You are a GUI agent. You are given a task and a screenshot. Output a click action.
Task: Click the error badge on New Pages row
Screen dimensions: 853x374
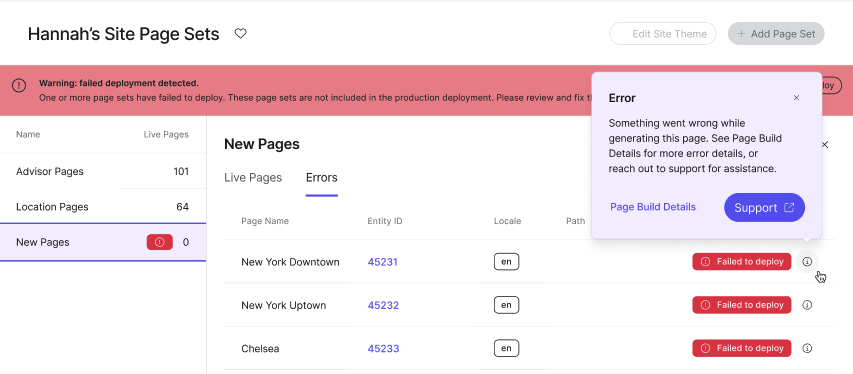[159, 242]
